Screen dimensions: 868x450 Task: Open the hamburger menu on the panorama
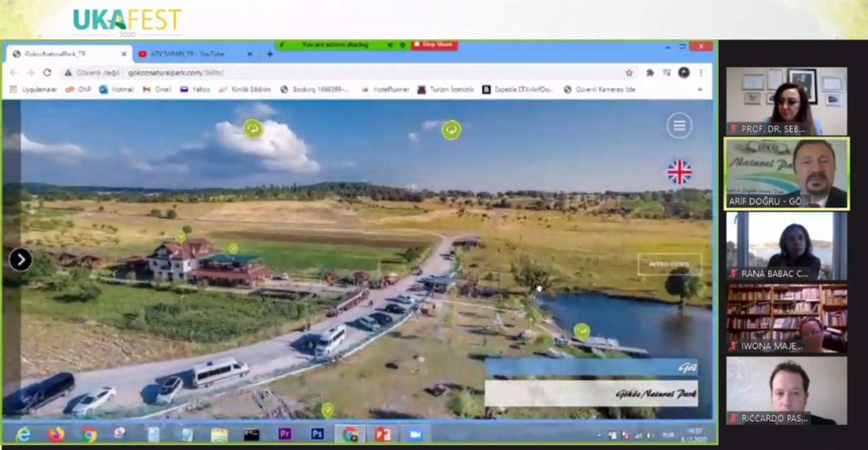coord(679,126)
